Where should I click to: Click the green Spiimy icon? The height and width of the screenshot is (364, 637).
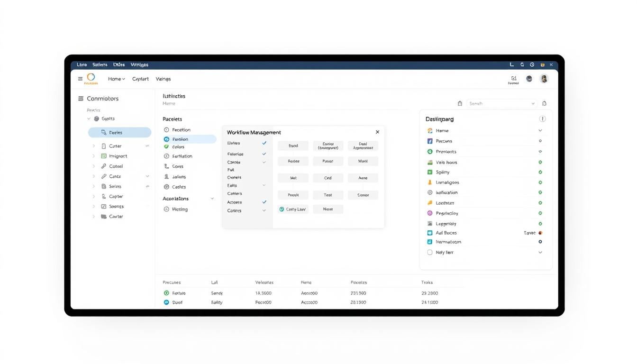click(430, 172)
